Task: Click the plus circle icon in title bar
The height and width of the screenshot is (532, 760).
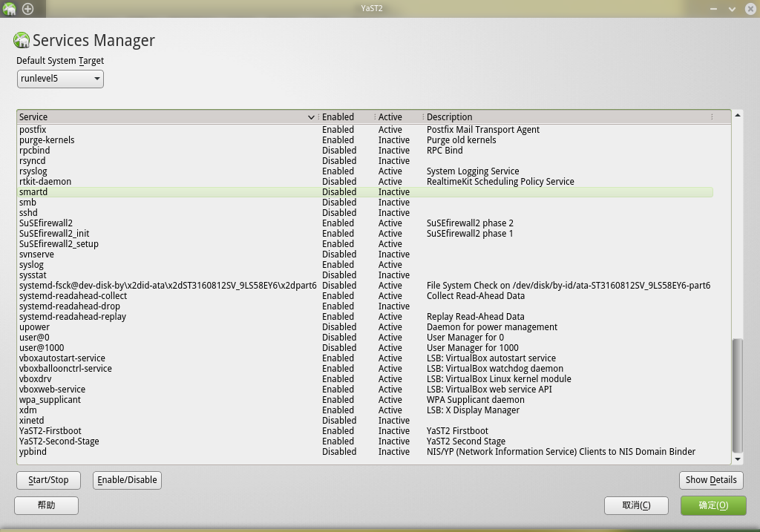Action: (28, 9)
